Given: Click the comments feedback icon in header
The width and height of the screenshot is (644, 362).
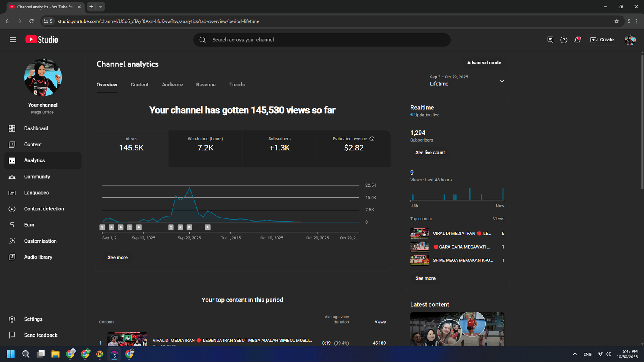Looking at the screenshot, I should click(x=550, y=40).
